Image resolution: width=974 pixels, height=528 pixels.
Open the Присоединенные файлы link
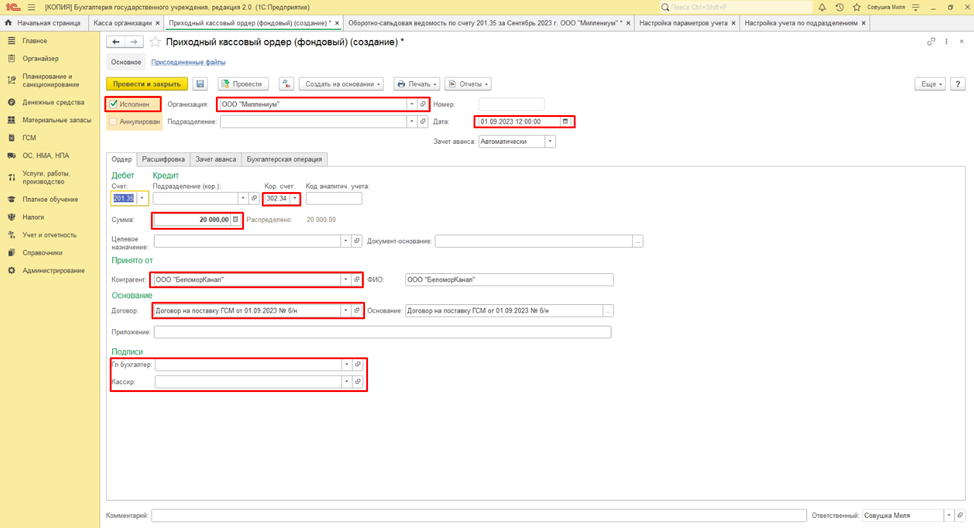coord(188,62)
